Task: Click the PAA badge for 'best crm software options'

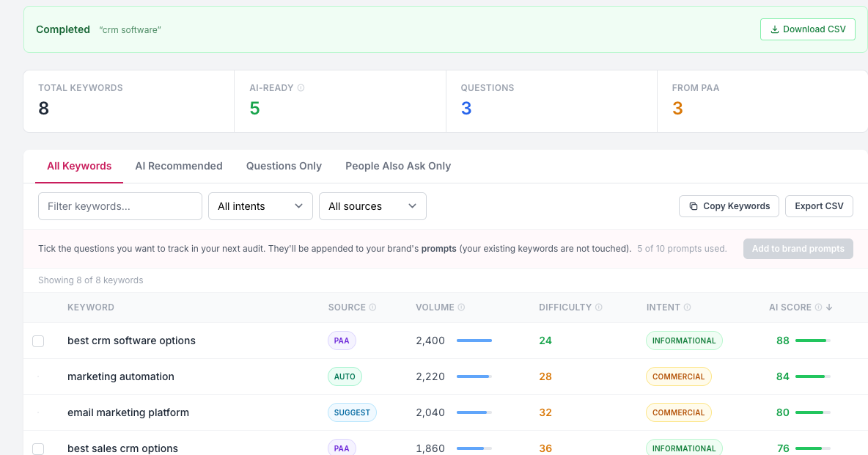Action: (342, 341)
